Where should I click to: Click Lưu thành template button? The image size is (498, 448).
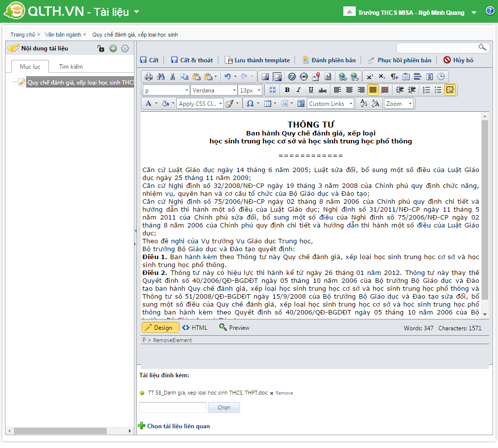[x=257, y=60]
